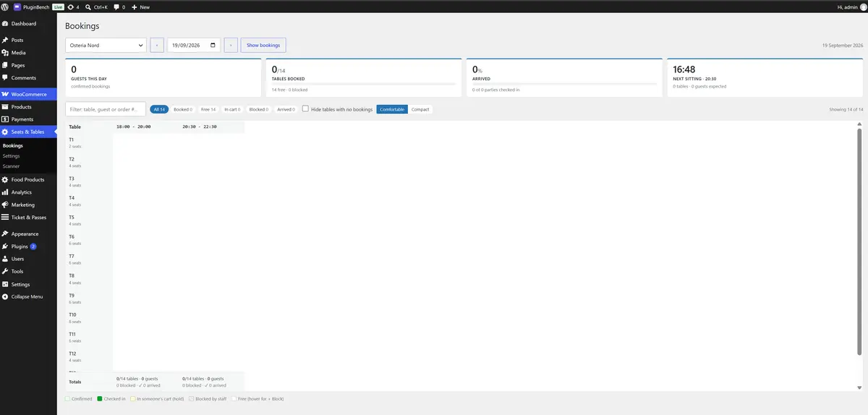
Task: Select table row T10 with 8 seats
Action: click(89, 318)
